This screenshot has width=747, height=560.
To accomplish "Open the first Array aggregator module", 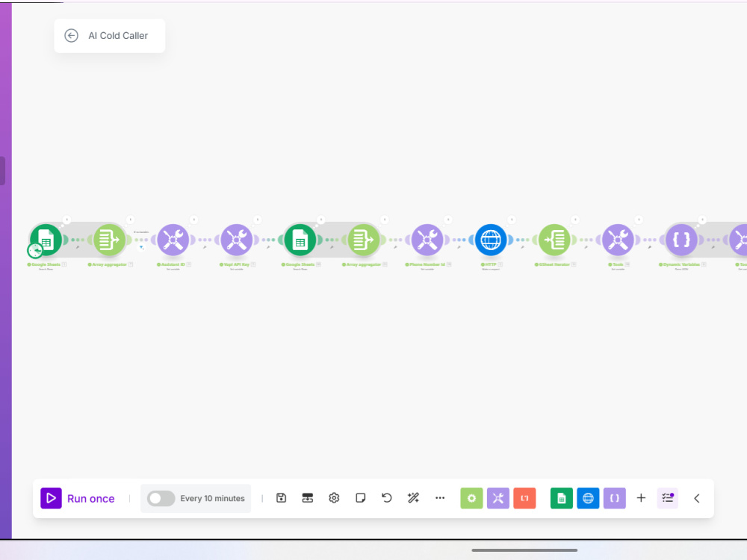I will coord(110,240).
